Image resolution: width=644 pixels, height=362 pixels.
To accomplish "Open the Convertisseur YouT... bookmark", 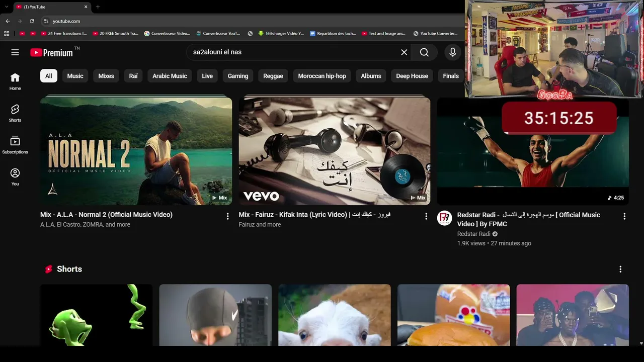I will [218, 34].
